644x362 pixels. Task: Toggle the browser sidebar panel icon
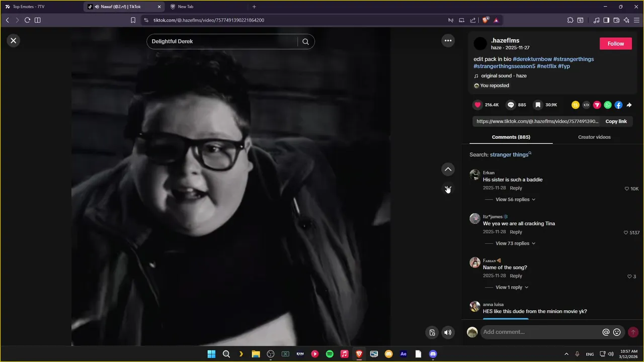[606, 20]
